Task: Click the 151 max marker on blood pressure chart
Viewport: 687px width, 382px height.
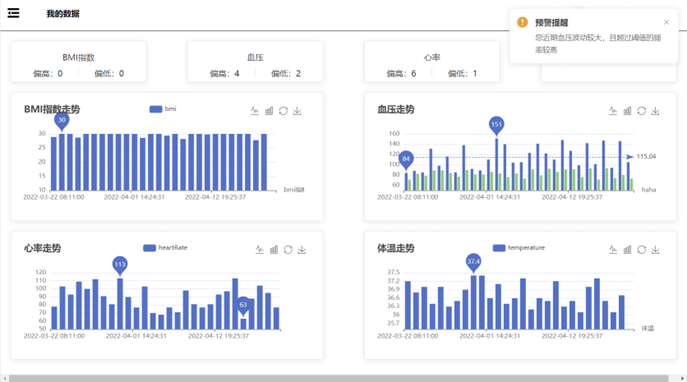Action: pyautogui.click(x=496, y=125)
